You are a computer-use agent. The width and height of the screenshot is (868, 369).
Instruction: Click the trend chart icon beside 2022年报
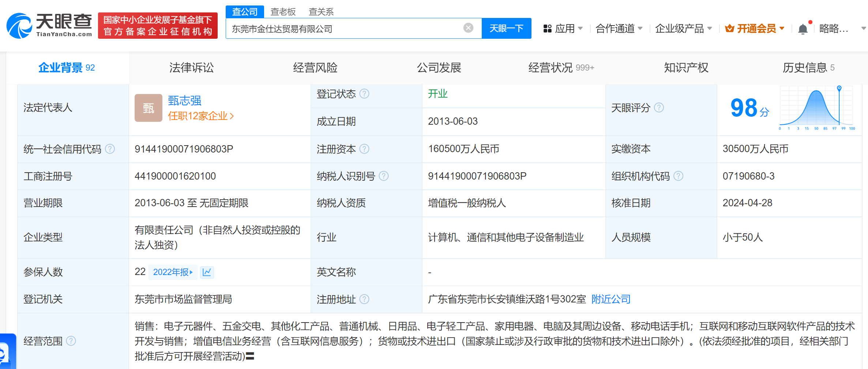tap(207, 272)
